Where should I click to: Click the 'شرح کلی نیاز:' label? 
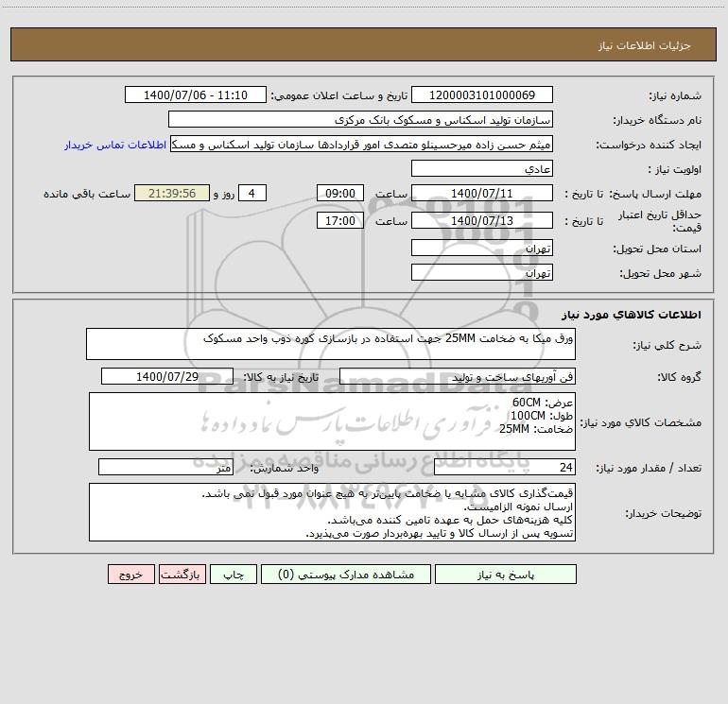pyautogui.click(x=667, y=345)
